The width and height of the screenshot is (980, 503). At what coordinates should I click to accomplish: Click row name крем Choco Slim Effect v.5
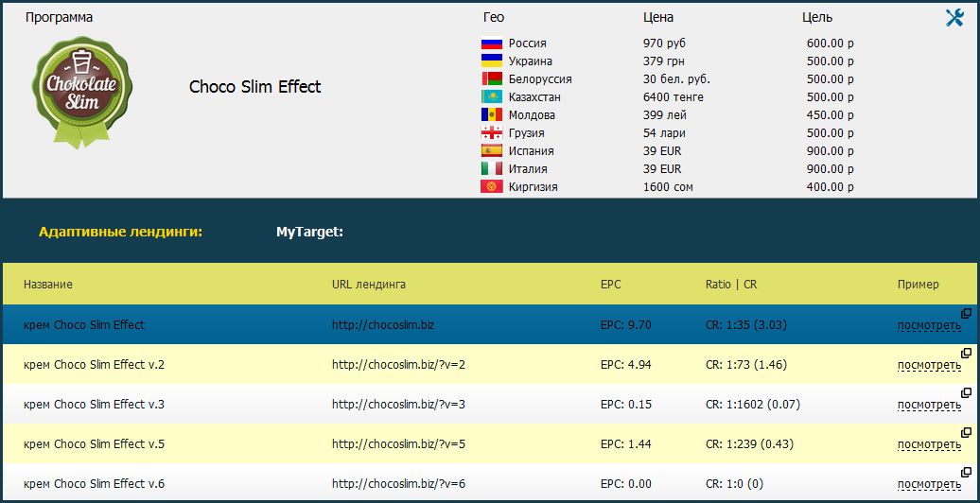(x=95, y=444)
